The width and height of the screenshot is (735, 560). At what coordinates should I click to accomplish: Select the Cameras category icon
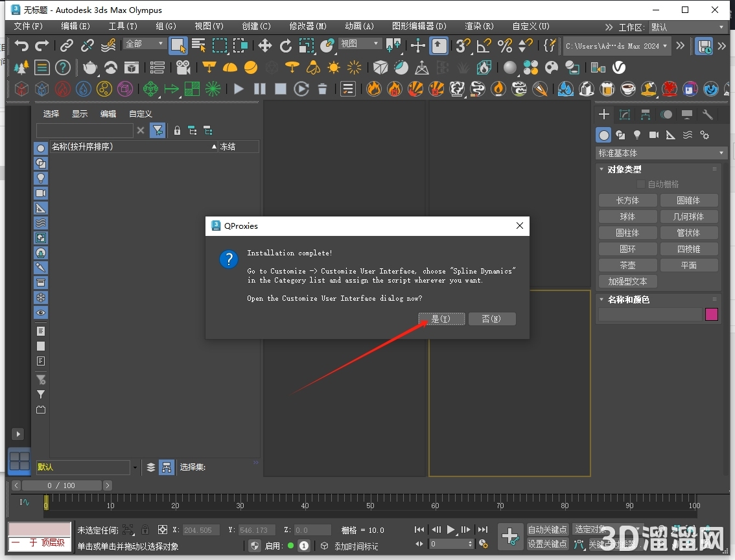[653, 135]
